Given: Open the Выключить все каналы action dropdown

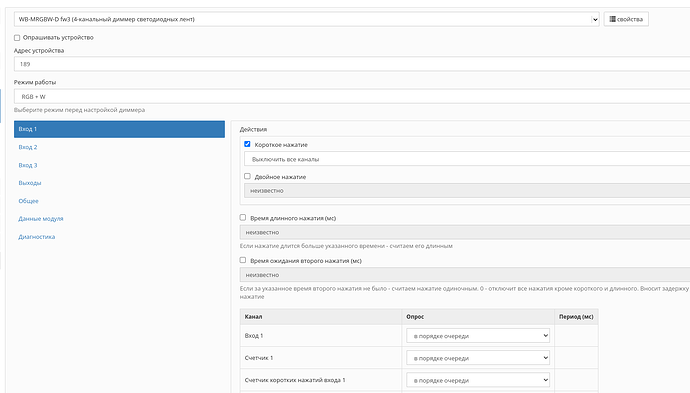Looking at the screenshot, I should pos(467,159).
